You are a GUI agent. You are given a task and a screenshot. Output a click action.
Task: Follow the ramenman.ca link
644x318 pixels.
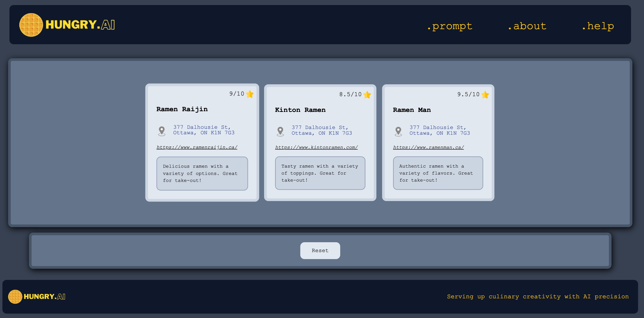[428, 147]
